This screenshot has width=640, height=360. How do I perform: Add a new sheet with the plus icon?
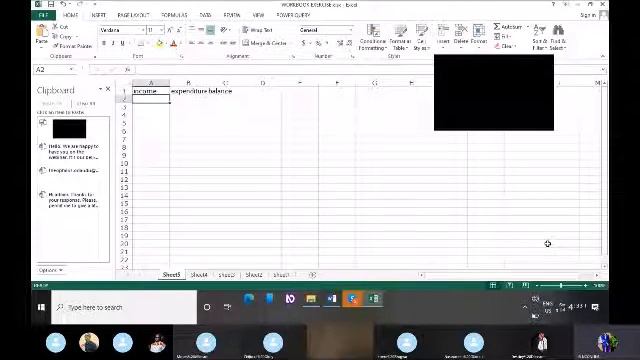(313, 275)
